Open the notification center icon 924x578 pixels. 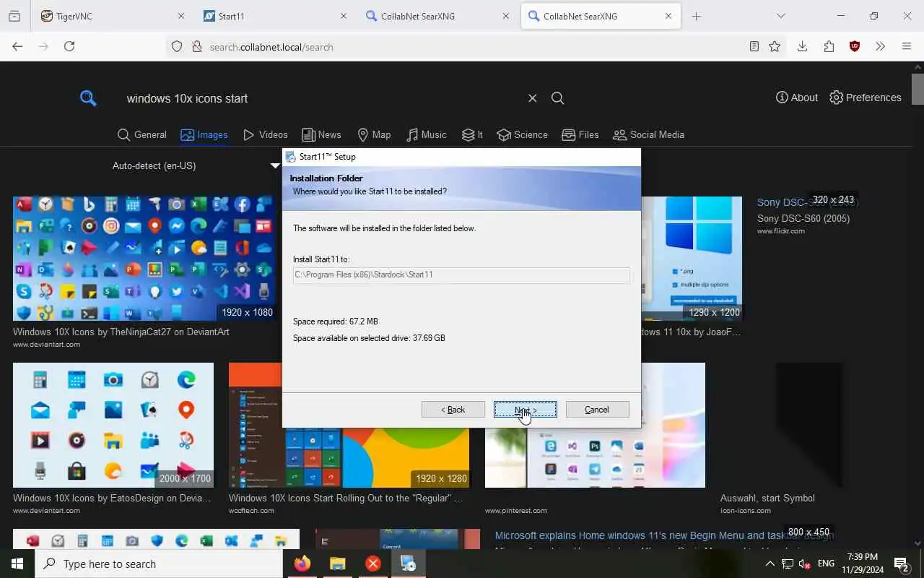point(902,564)
